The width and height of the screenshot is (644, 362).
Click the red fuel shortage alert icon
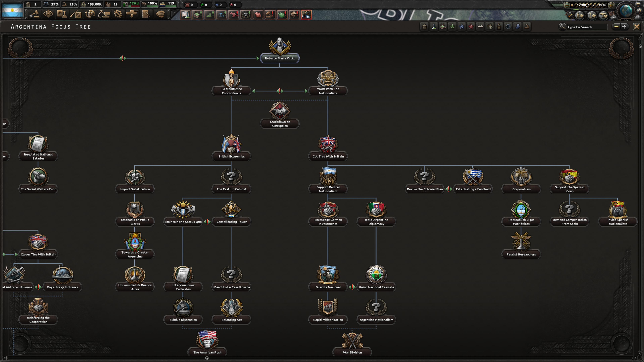pyautogui.click(x=307, y=14)
